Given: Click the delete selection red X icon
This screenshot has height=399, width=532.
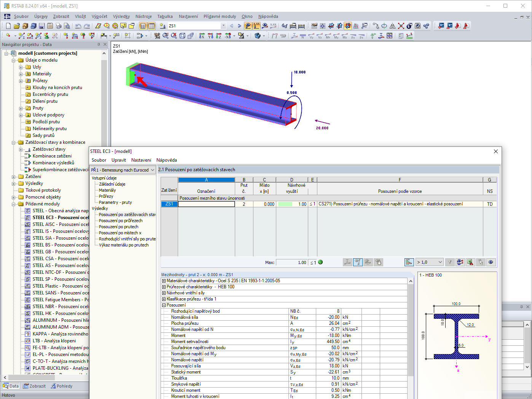Looking at the screenshot, I should (x=401, y=26).
